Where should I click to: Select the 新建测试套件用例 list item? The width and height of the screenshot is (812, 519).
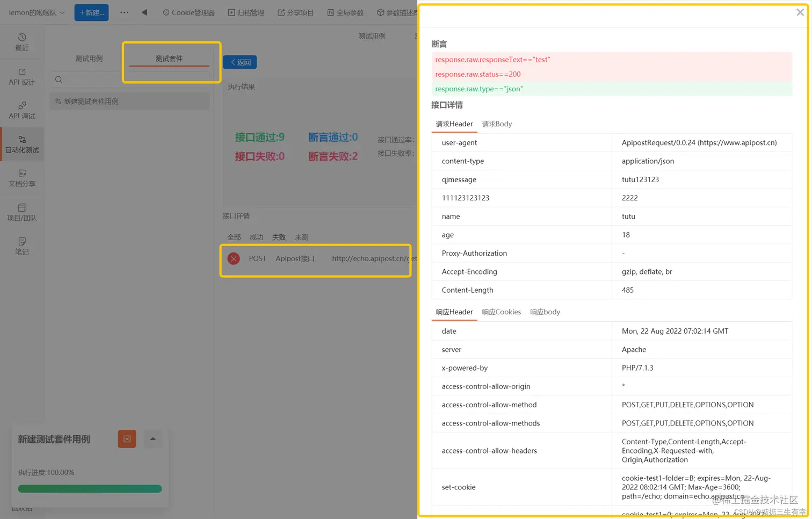tap(130, 101)
